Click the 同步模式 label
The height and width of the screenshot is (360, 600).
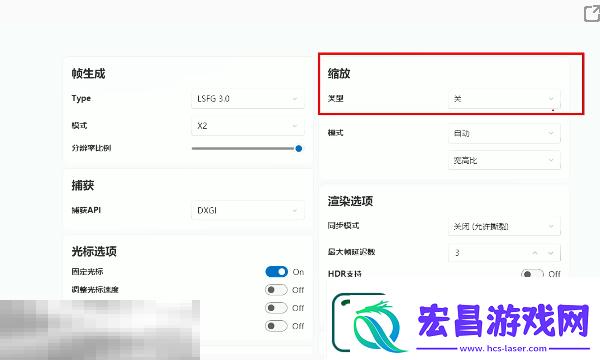(343, 226)
